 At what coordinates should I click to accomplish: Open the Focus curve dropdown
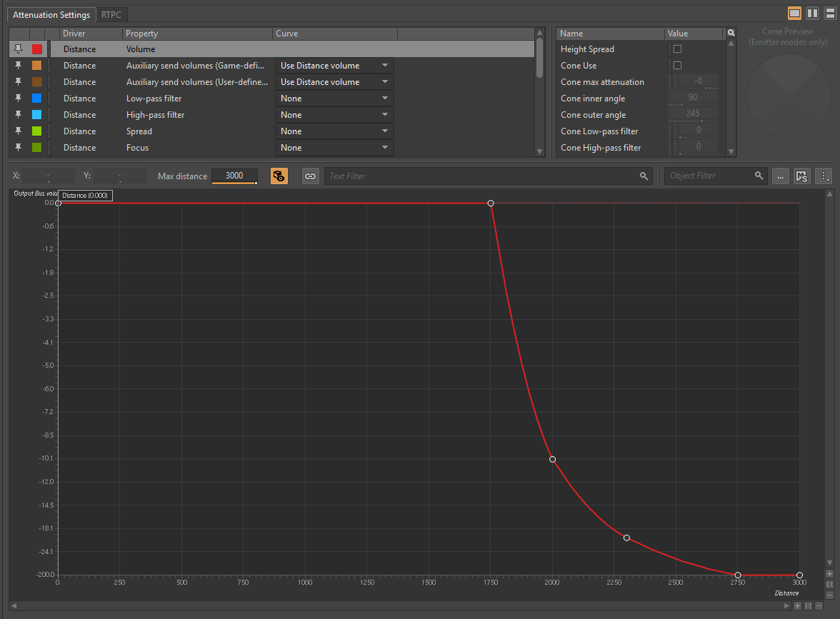pyautogui.click(x=334, y=148)
